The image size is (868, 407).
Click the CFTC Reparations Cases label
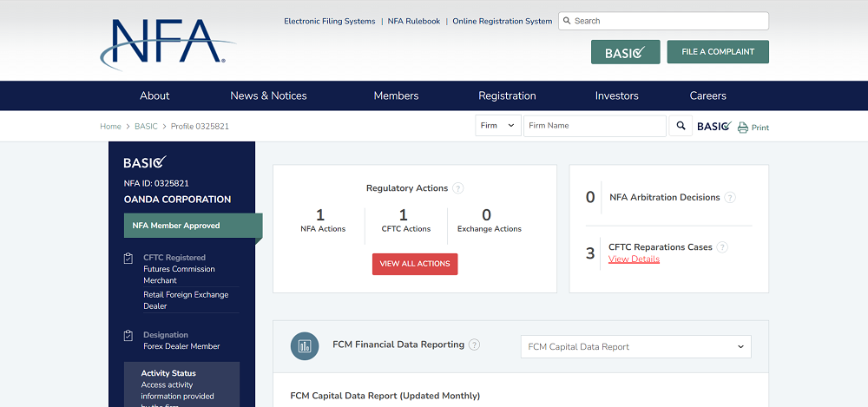coord(661,247)
